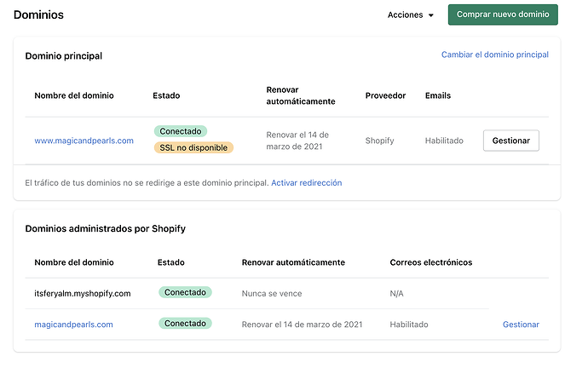Click Conectado badge for itsferyalm.myshopify.com
Viewport: 588px width, 368px height.
(x=185, y=292)
